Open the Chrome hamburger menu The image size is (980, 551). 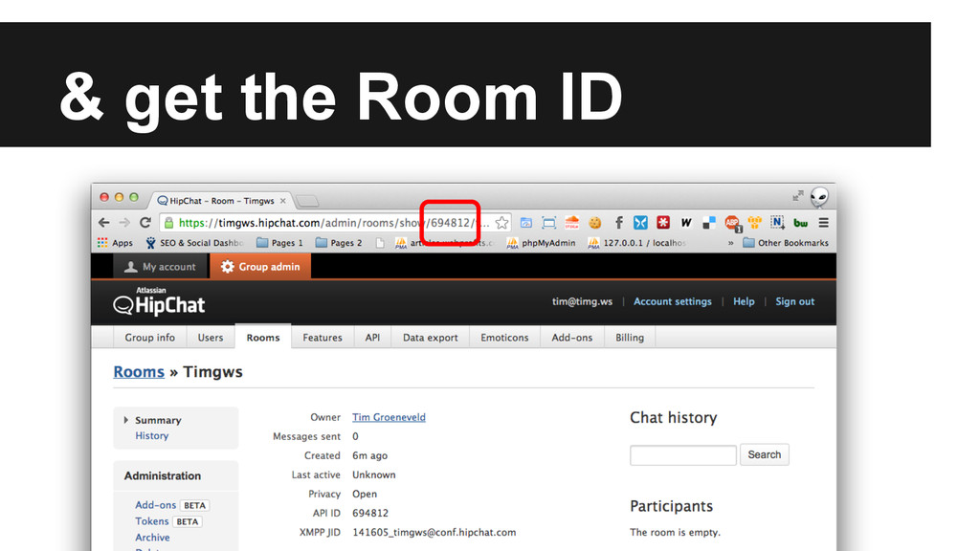[x=824, y=223]
